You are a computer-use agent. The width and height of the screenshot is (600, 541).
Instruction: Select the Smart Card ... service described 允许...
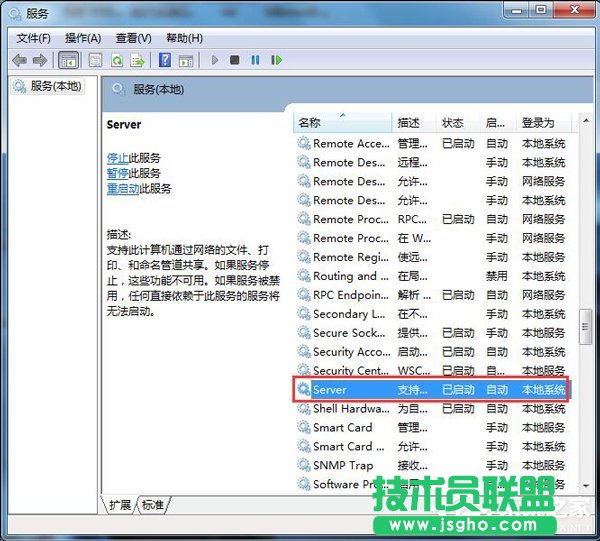(349, 446)
